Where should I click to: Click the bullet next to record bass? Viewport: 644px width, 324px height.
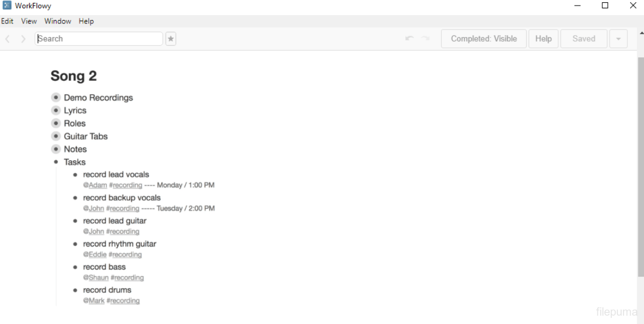tap(75, 267)
